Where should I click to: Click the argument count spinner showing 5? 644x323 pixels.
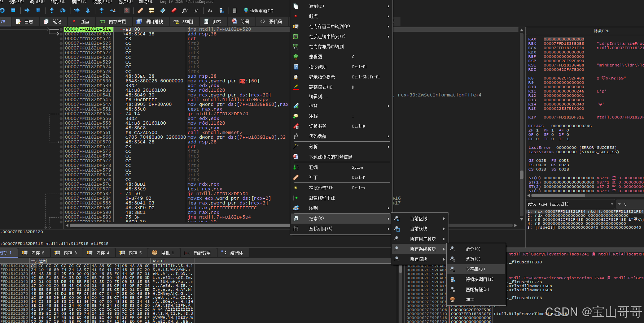(630, 204)
